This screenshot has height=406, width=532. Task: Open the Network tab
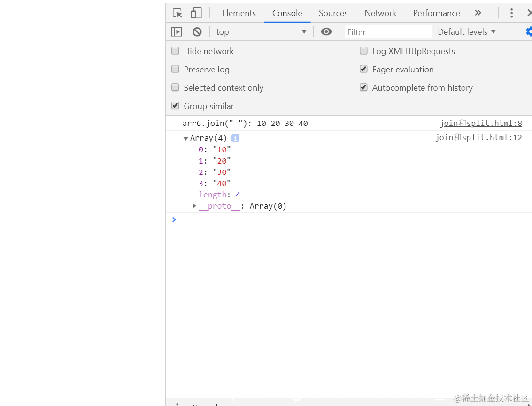pos(380,13)
